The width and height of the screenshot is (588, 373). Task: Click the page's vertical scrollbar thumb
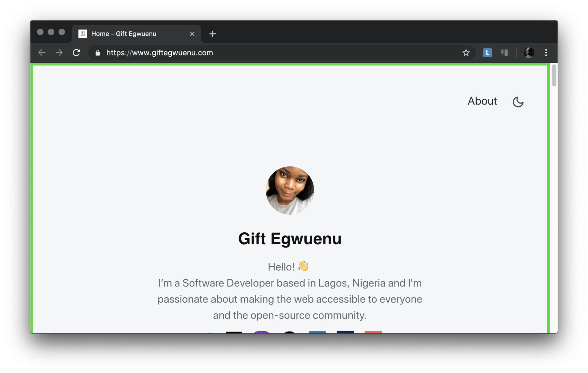click(x=554, y=76)
